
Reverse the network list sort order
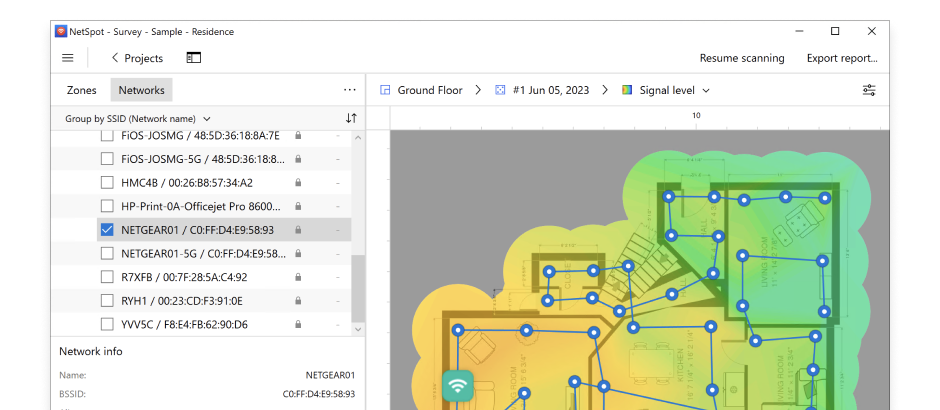click(351, 119)
